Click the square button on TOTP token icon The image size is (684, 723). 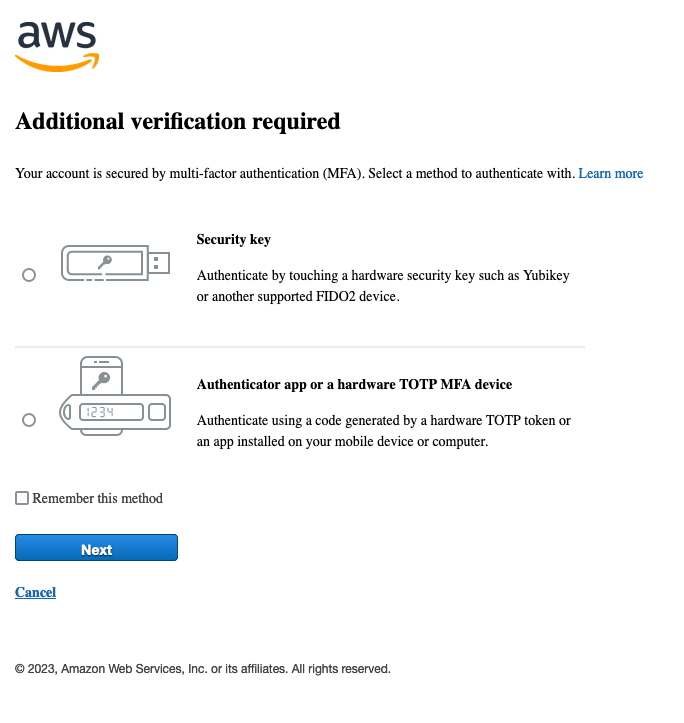tap(157, 412)
